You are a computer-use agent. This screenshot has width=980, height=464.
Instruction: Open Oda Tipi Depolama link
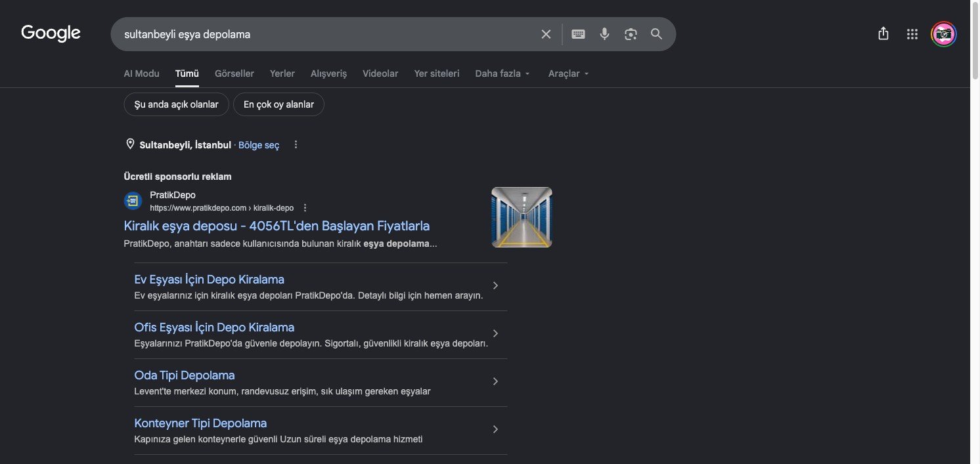click(185, 375)
